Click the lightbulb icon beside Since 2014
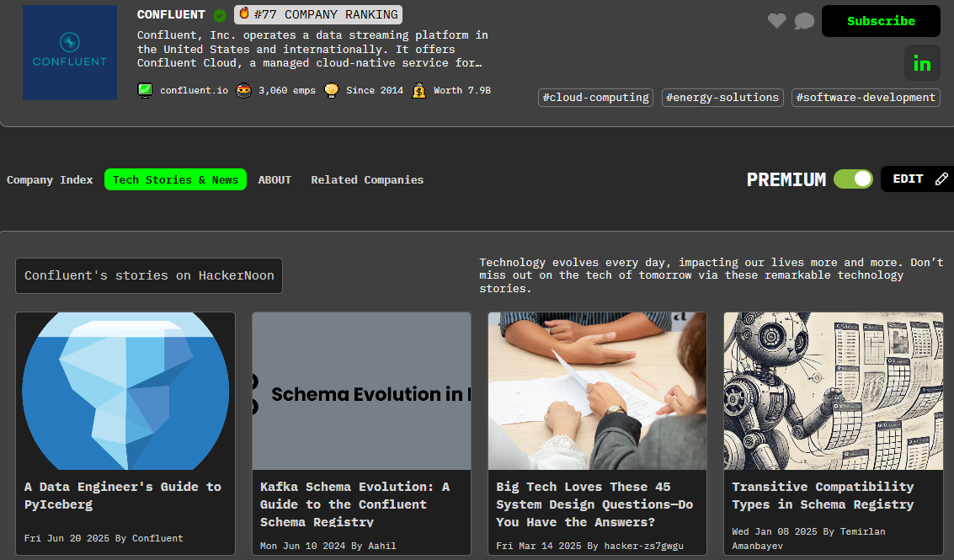The image size is (954, 560). [331, 89]
